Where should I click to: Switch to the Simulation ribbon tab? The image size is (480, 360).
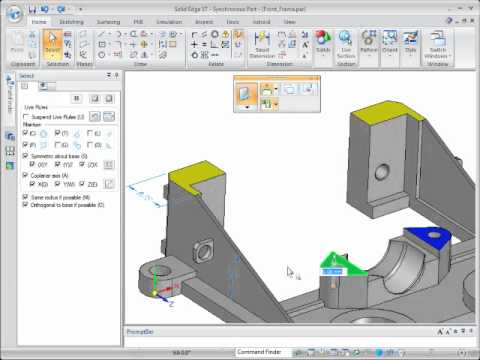tap(169, 22)
